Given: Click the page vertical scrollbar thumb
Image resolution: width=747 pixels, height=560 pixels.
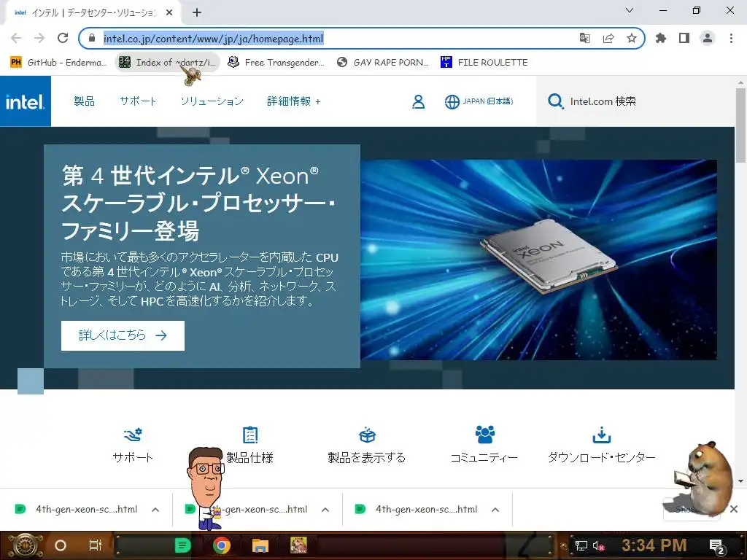Looking at the screenshot, I should [x=741, y=125].
